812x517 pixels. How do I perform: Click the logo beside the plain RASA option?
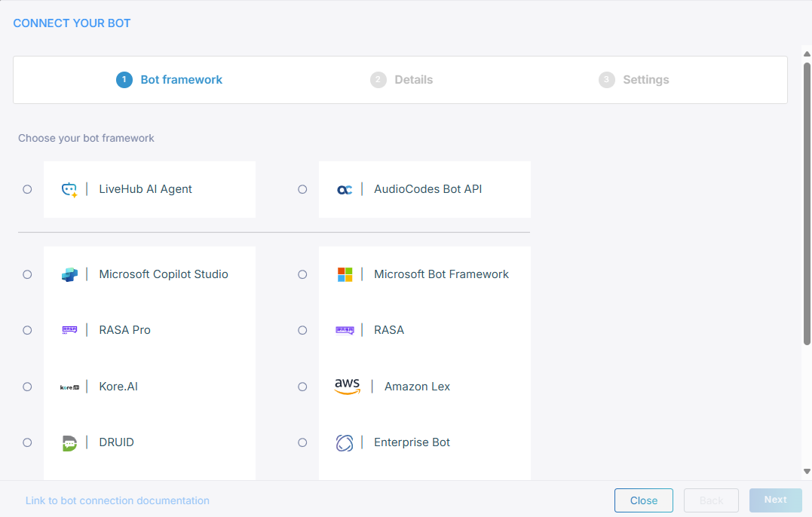(345, 330)
